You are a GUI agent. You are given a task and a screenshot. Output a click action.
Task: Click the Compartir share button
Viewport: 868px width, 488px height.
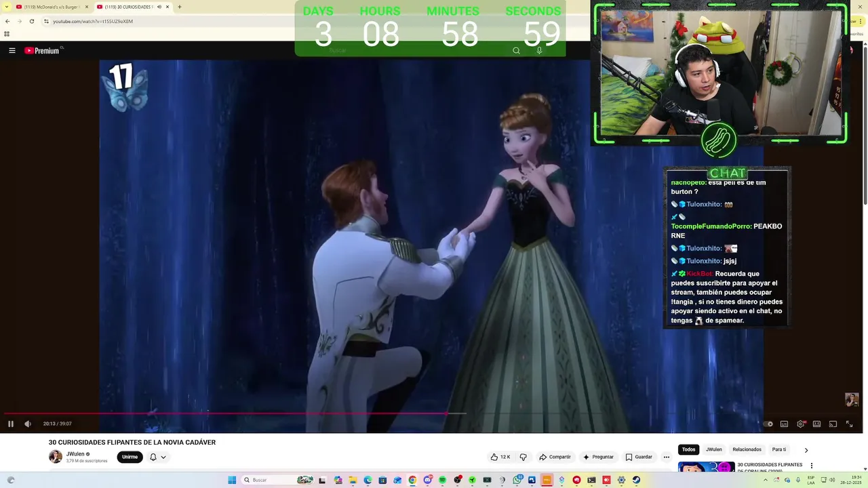[x=555, y=457]
